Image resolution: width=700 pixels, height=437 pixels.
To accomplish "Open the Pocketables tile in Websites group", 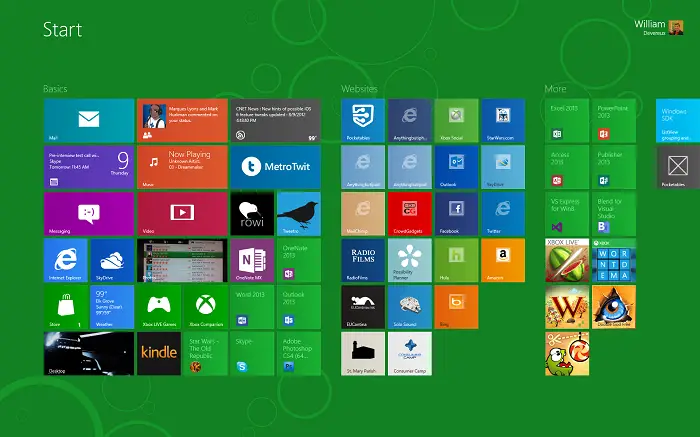I will 363,121.
